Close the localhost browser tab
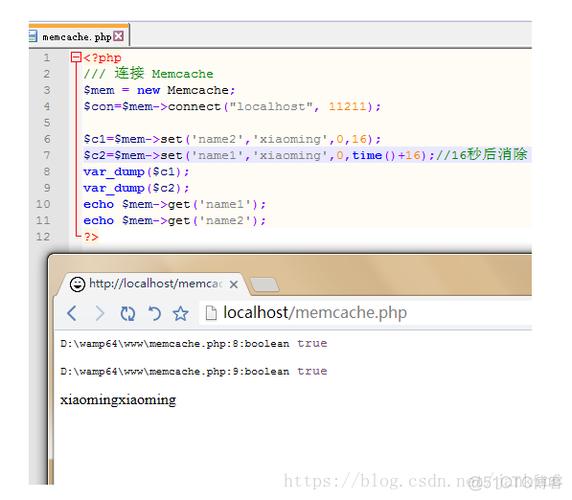Image resolution: width=572 pixels, height=500 pixels. (234, 284)
